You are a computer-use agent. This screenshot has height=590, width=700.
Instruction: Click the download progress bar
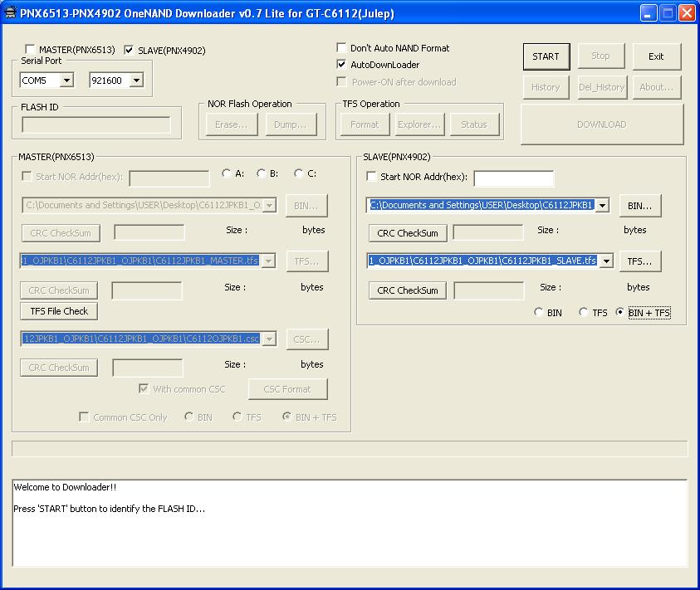coord(350,449)
